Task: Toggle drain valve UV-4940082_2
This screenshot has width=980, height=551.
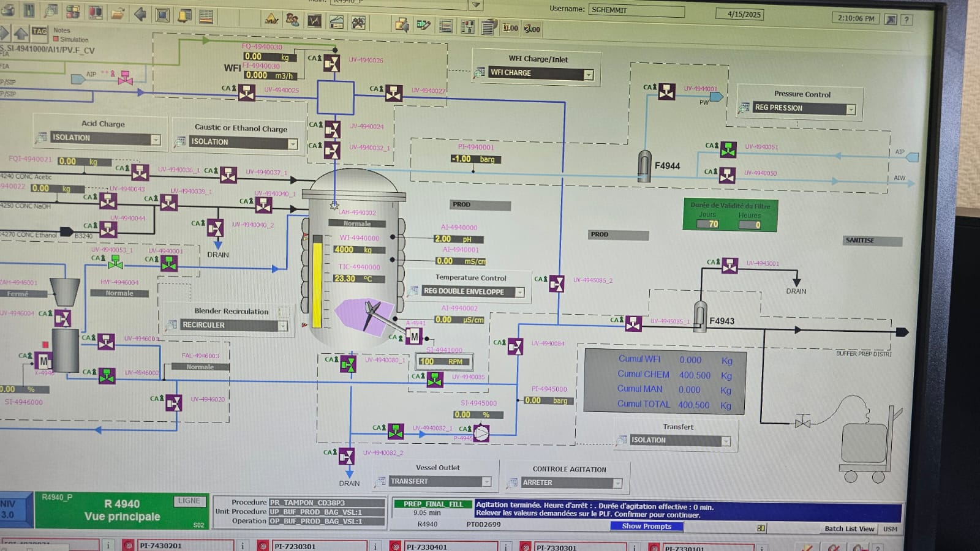Action: point(346,456)
